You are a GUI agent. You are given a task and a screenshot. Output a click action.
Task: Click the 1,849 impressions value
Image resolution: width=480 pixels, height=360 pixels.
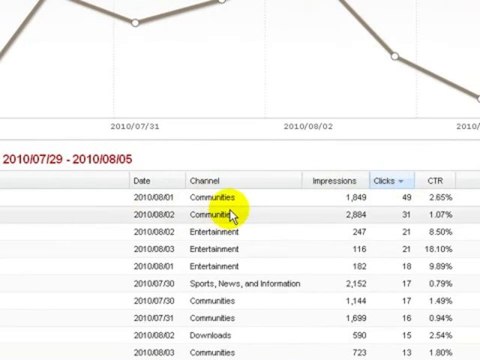point(356,197)
